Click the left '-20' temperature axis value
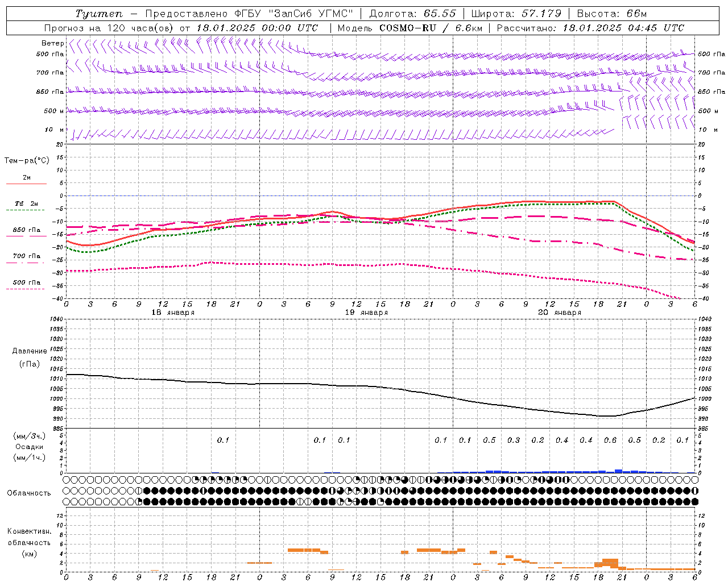Viewport: 728px width, 582px height. [59, 247]
